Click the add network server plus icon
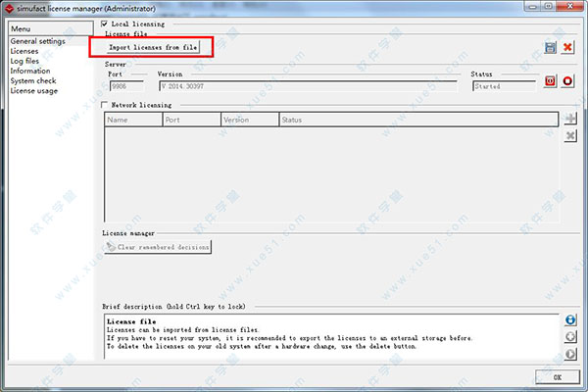Viewport: 588px width, 392px height. tap(570, 119)
